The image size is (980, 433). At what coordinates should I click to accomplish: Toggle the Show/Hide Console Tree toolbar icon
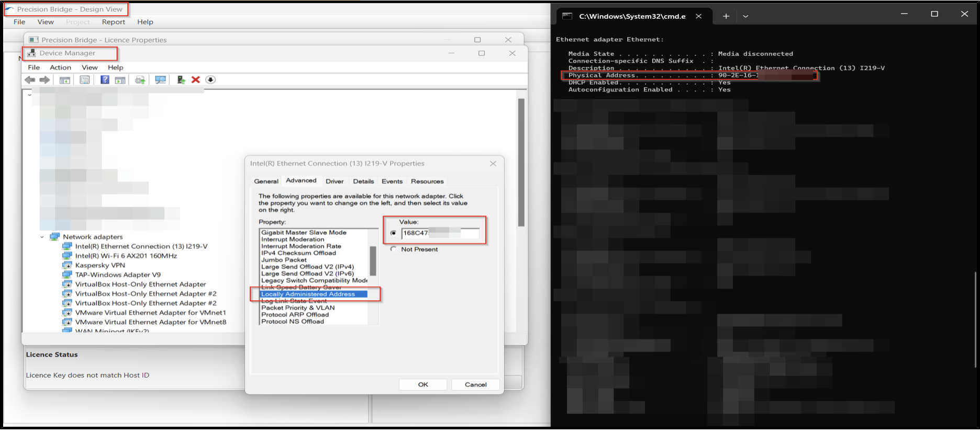65,79
